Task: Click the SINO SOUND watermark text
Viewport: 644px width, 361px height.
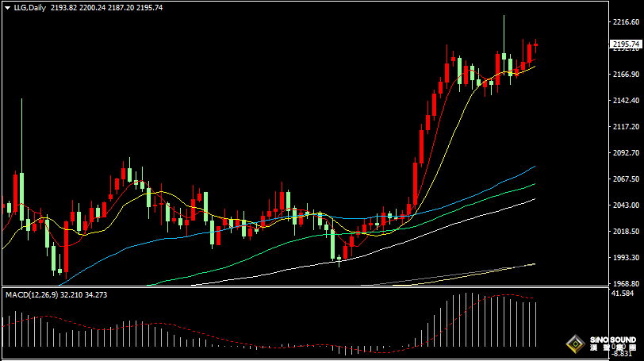Action: click(612, 340)
